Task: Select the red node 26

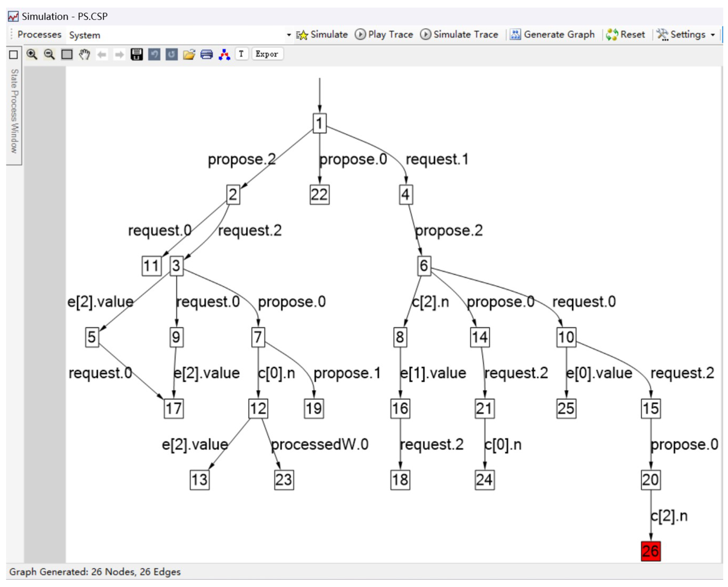Action: [651, 551]
